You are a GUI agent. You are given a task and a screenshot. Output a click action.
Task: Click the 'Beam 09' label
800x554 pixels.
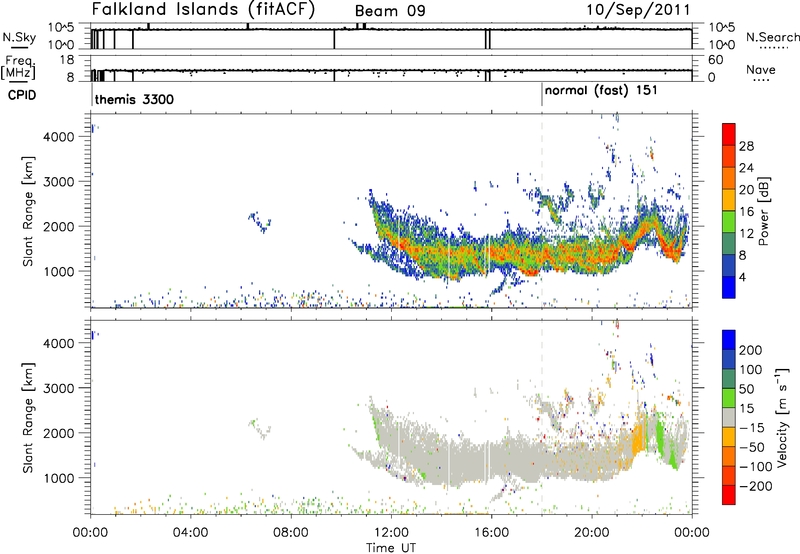click(x=390, y=11)
